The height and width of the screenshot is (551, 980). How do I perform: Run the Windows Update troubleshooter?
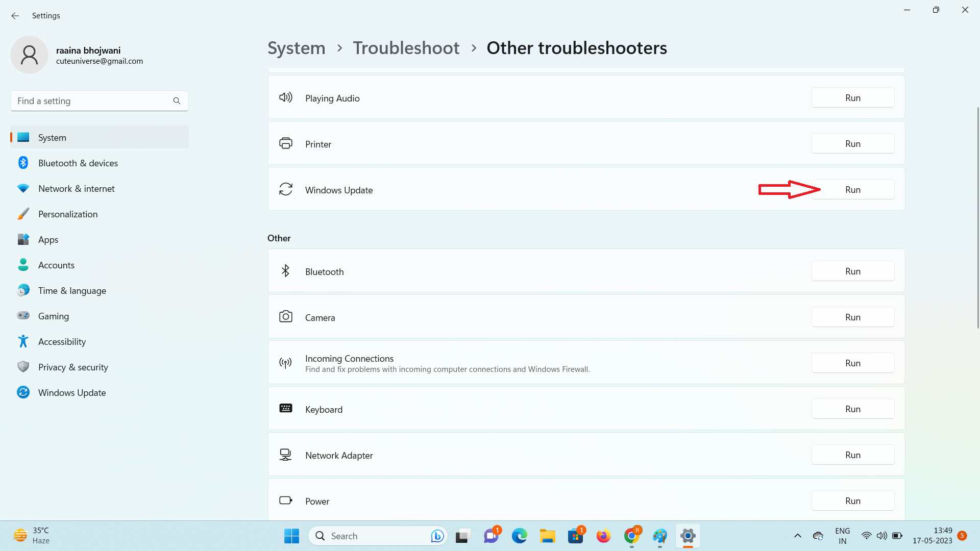852,190
